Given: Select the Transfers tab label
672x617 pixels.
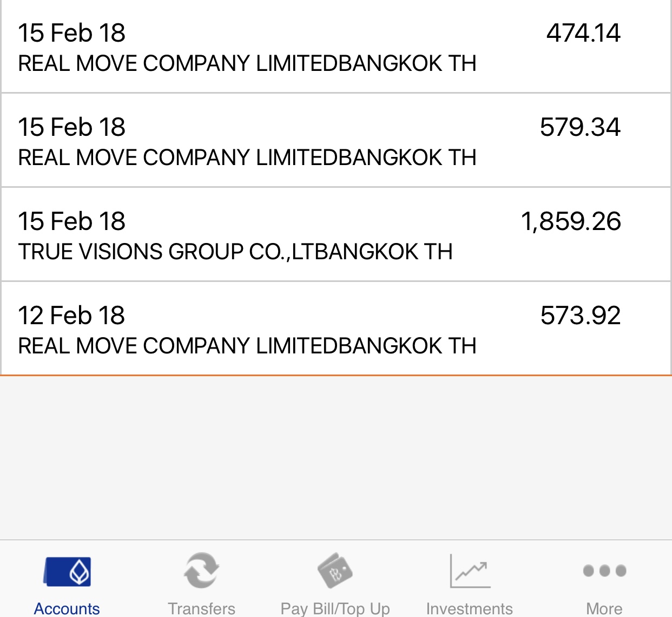Looking at the screenshot, I should [x=201, y=608].
